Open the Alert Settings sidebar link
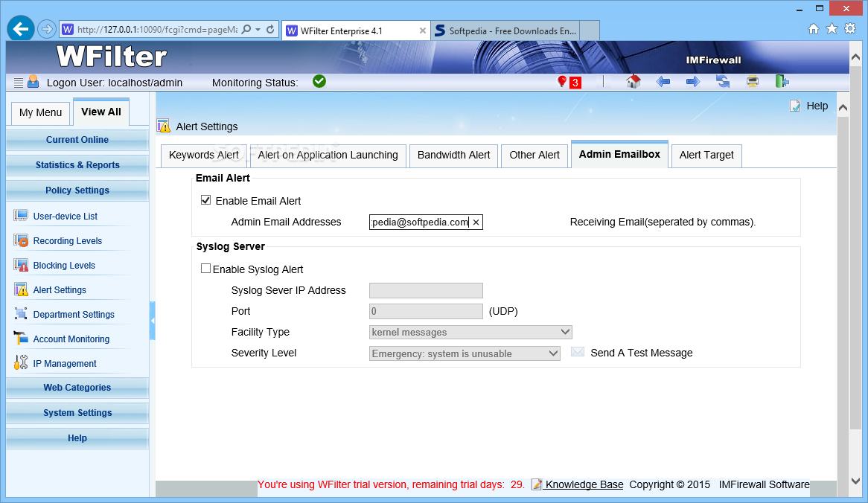The width and height of the screenshot is (868, 503). 60,290
